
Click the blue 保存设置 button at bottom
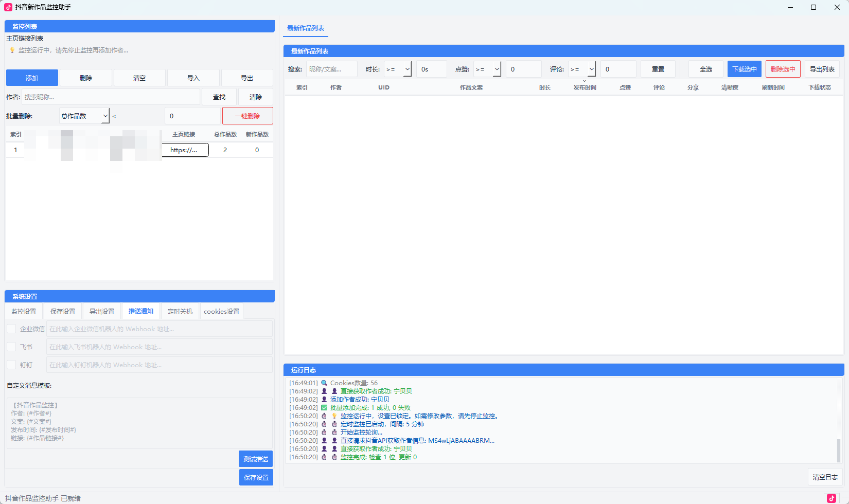tap(256, 477)
